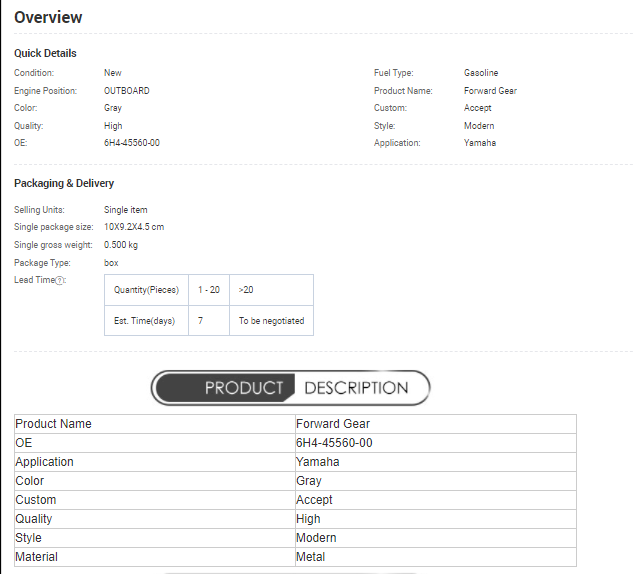Click the Metal cell in the description table
The height and width of the screenshot is (574, 633).
pyautogui.click(x=311, y=557)
